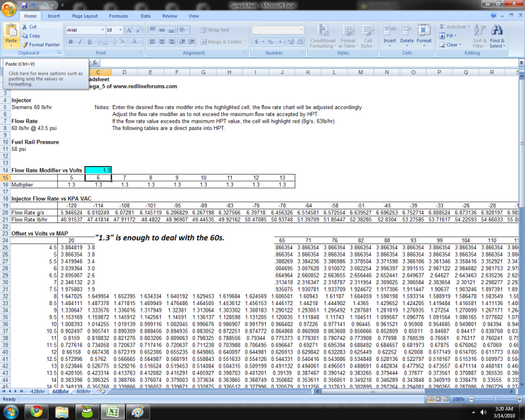Align cell text to the right
Image resolution: width=525 pixels, height=420 pixels.
point(171,42)
